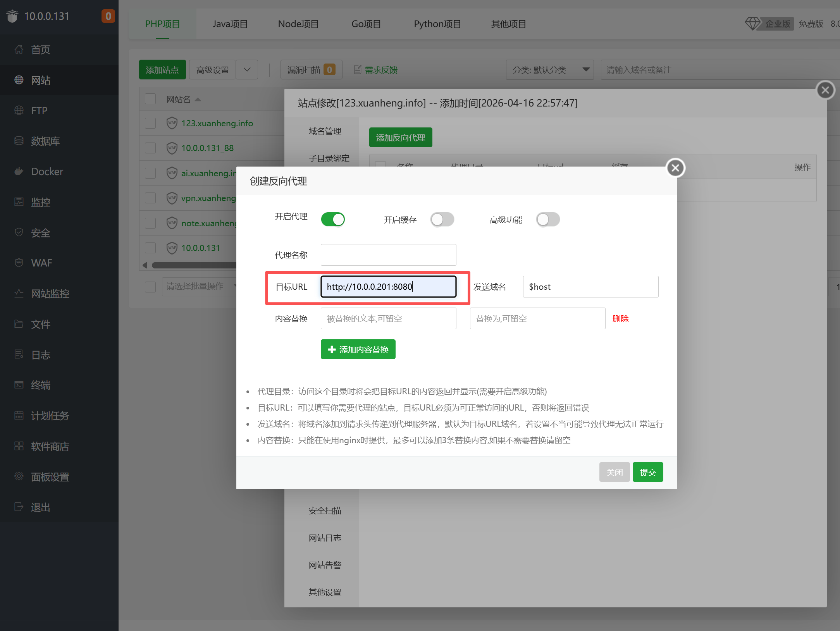This screenshot has height=631, width=840.
Task: Click the database (数据库) sidebar icon
Action: pyautogui.click(x=19, y=141)
